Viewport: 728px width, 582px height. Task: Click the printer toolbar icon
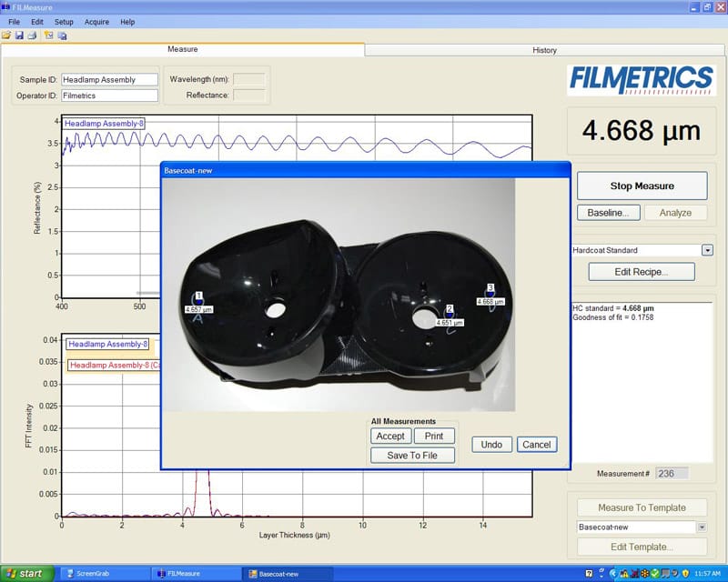pos(32,35)
